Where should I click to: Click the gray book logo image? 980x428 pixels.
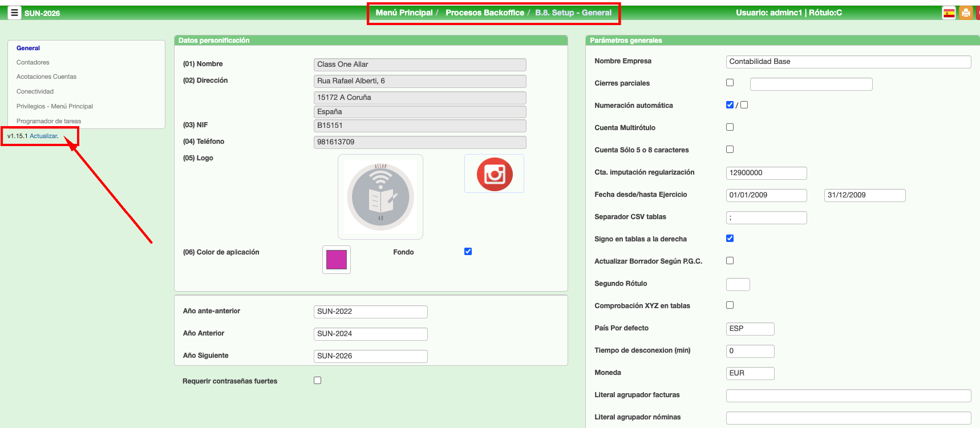pyautogui.click(x=380, y=197)
